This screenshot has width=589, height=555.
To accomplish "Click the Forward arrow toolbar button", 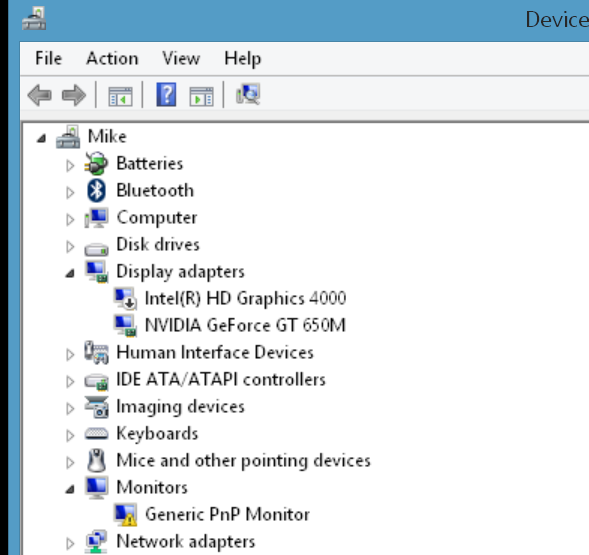I will pyautogui.click(x=74, y=95).
